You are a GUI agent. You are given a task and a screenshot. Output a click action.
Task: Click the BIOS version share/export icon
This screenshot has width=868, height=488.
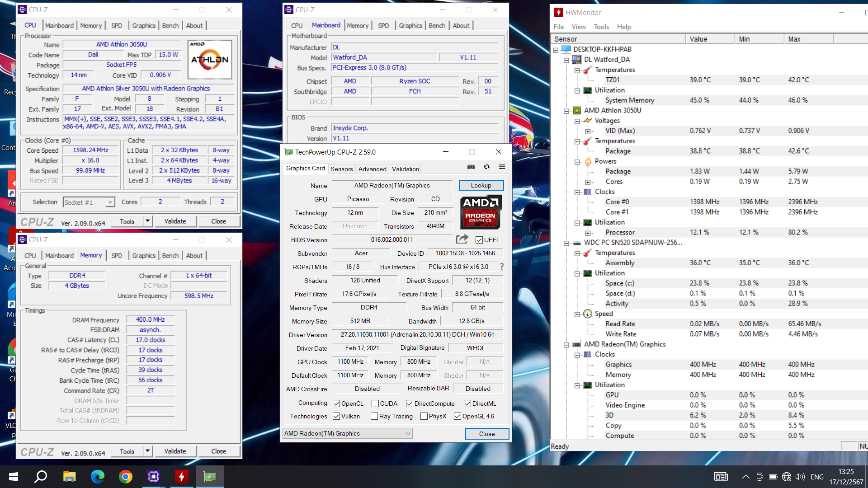click(x=462, y=239)
